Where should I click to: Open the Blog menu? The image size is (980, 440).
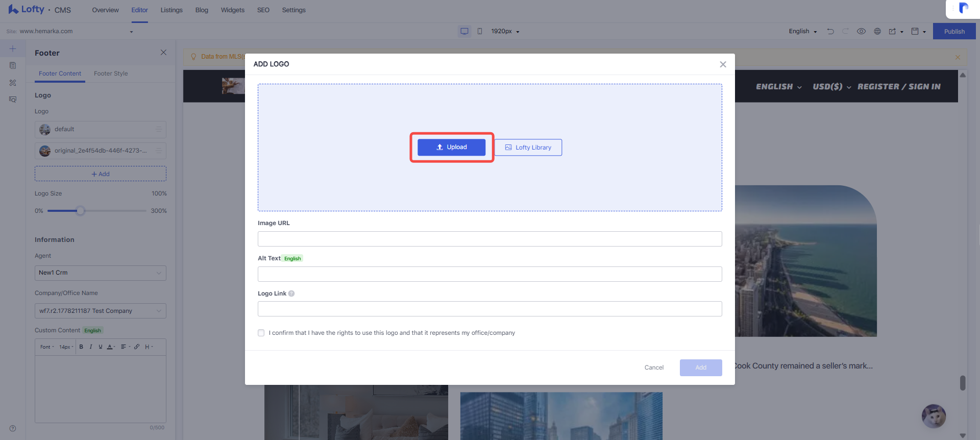pos(202,10)
